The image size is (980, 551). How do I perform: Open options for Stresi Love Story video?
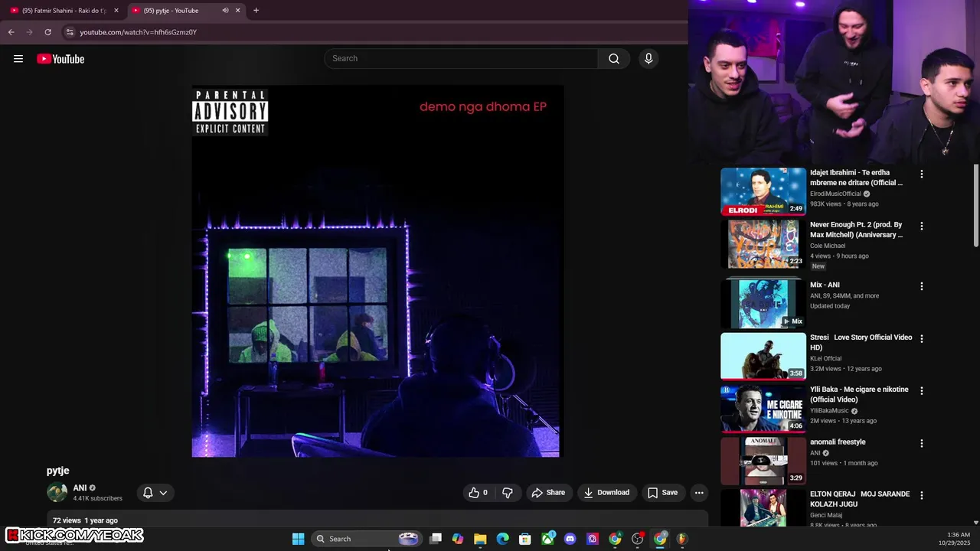922,338
